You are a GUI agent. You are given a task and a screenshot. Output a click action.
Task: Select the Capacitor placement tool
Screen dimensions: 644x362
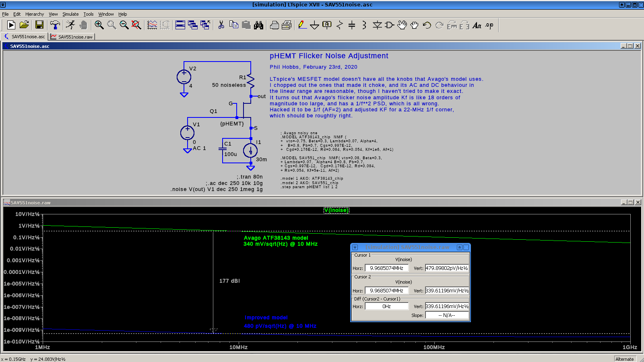(352, 25)
